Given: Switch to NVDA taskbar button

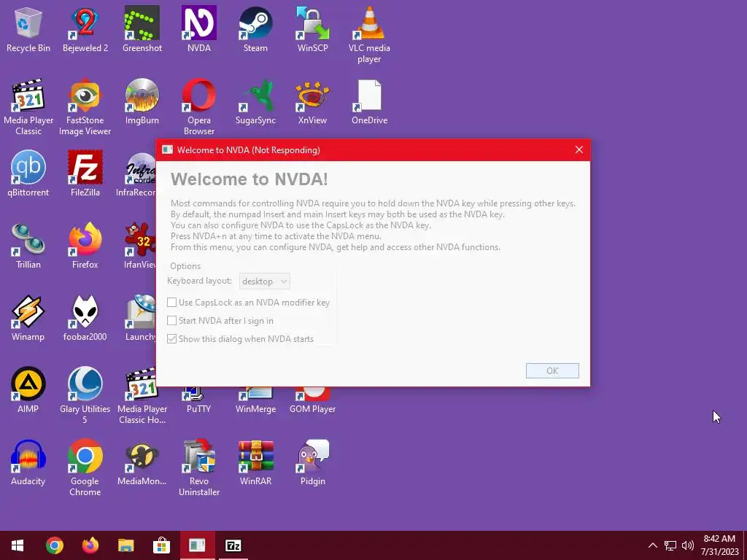Looking at the screenshot, I should [197, 545].
